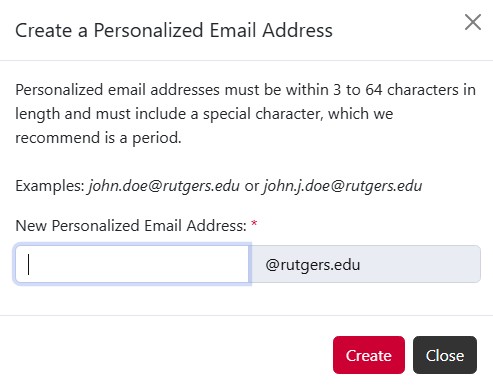This screenshot has width=493, height=387.
Task: Click the dialog title 'Create a Personalized Email Address'
Action: (x=174, y=30)
